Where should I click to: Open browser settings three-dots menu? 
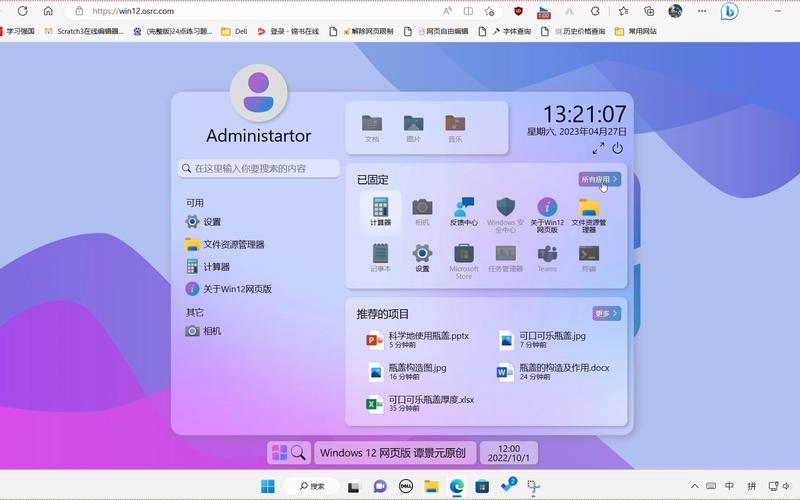point(702,11)
